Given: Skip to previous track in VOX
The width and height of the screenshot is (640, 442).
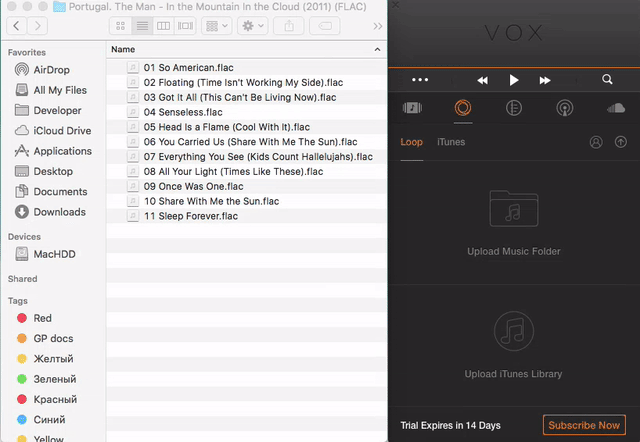Looking at the screenshot, I should 482,80.
